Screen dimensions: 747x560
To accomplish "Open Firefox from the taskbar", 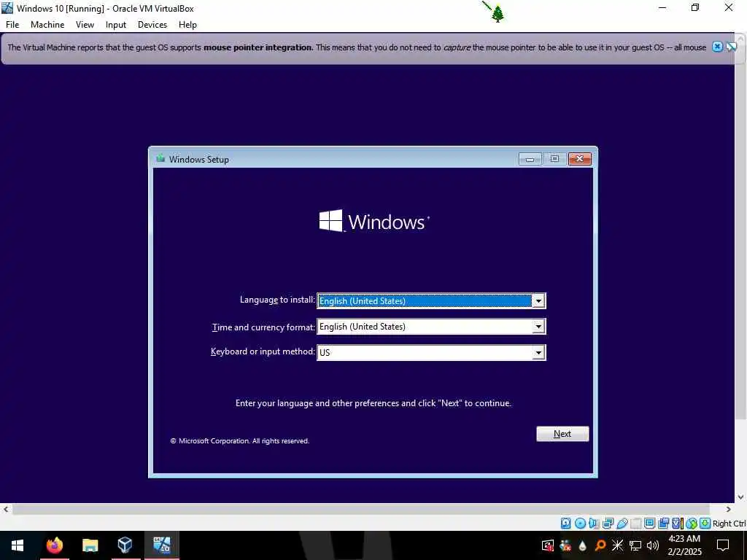I will 54,545.
